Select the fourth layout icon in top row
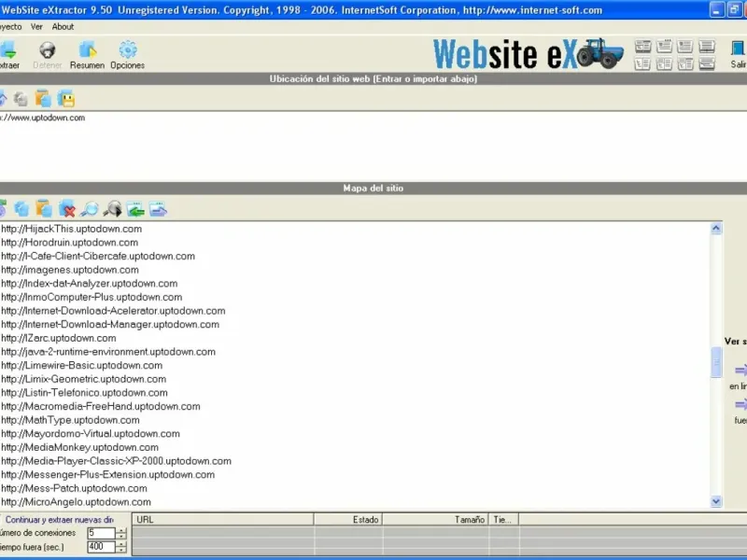The height and width of the screenshot is (560, 747). (x=707, y=47)
